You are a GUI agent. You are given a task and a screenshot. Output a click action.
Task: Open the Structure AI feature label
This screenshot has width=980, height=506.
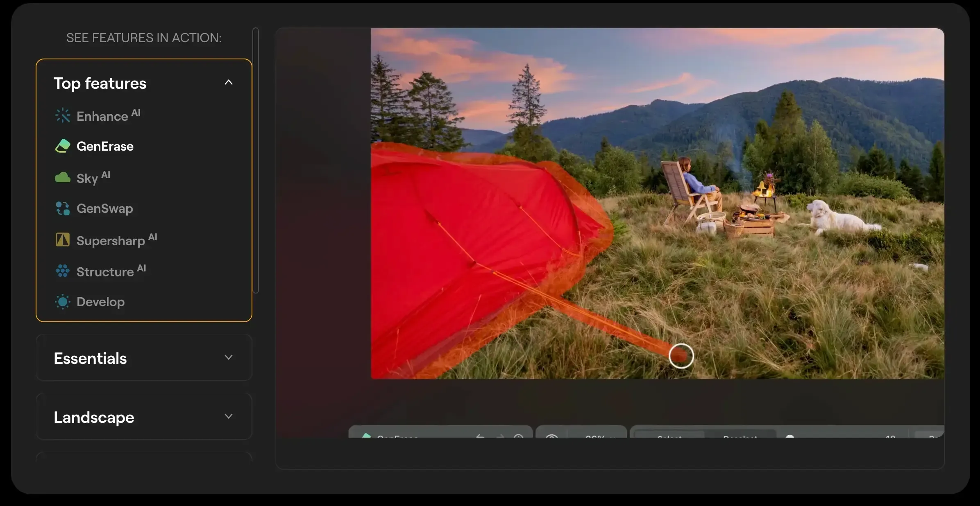[105, 271]
